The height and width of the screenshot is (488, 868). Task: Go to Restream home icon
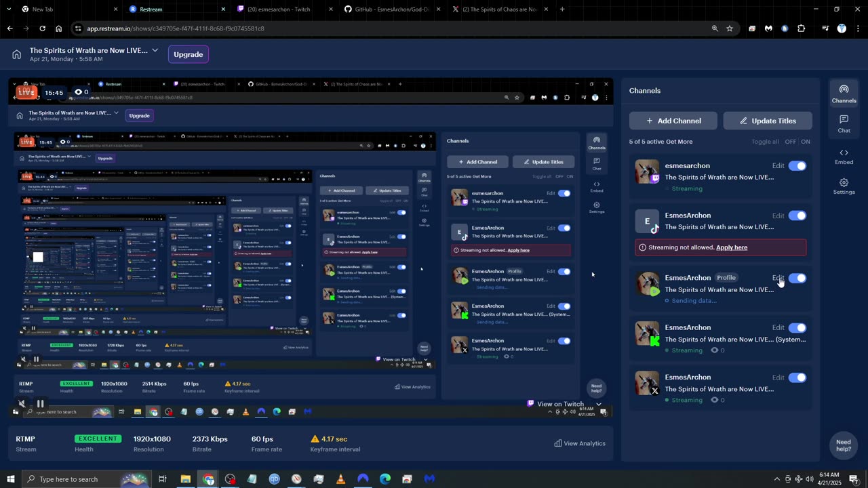(x=16, y=54)
